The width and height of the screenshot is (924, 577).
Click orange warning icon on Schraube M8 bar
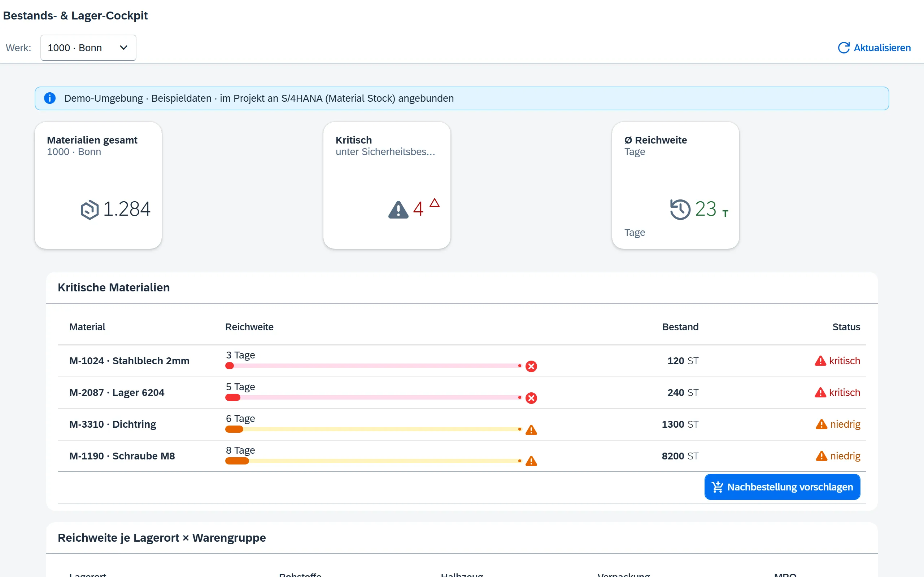pos(531,461)
